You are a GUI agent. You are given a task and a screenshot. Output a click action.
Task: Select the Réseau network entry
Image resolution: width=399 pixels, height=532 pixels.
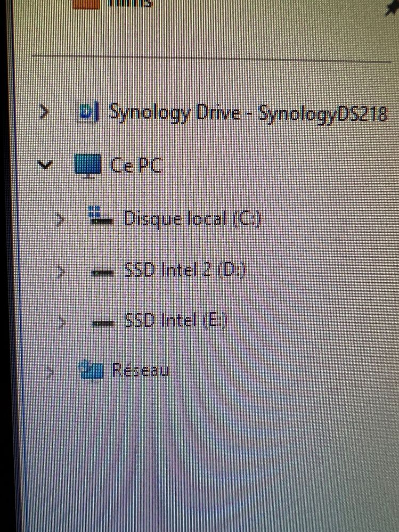click(x=141, y=370)
